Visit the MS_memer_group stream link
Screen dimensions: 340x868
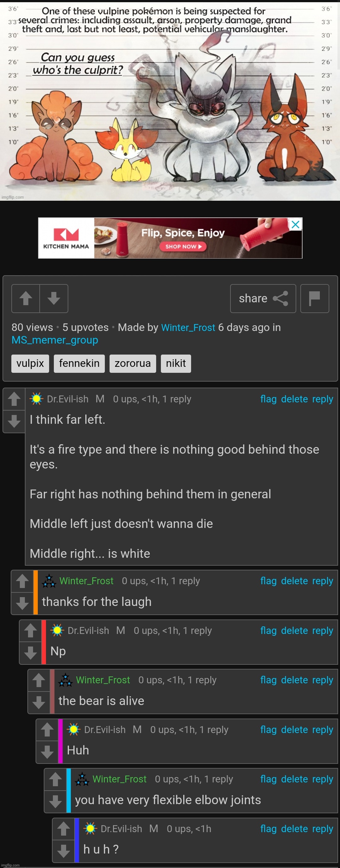pyautogui.click(x=55, y=340)
